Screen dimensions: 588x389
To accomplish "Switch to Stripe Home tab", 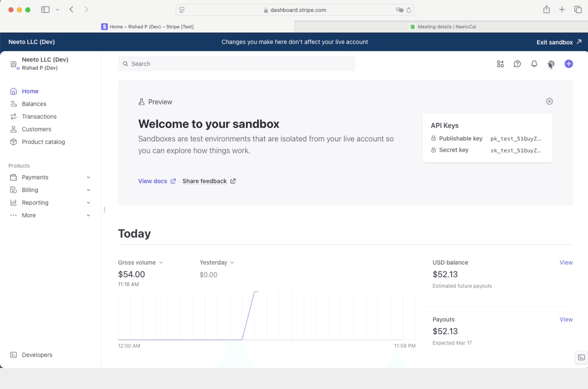I will coord(147,26).
